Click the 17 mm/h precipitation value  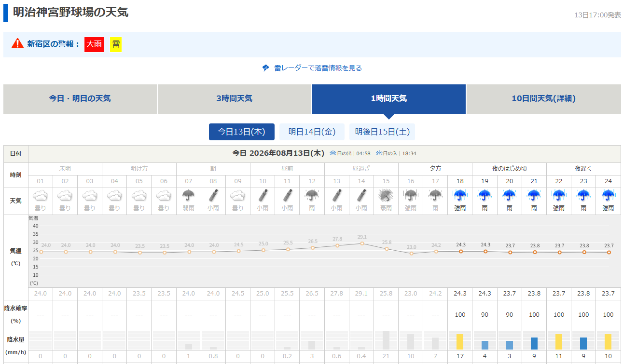[x=460, y=356]
